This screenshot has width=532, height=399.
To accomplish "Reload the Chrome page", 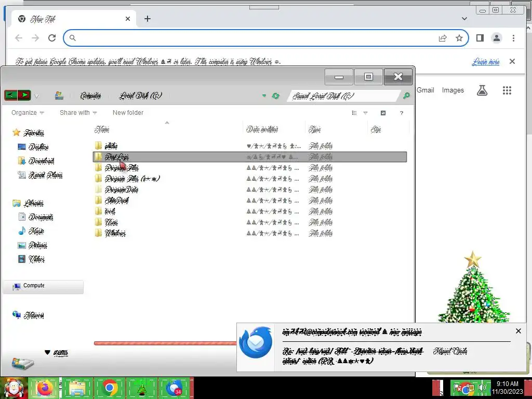I will (x=52, y=38).
